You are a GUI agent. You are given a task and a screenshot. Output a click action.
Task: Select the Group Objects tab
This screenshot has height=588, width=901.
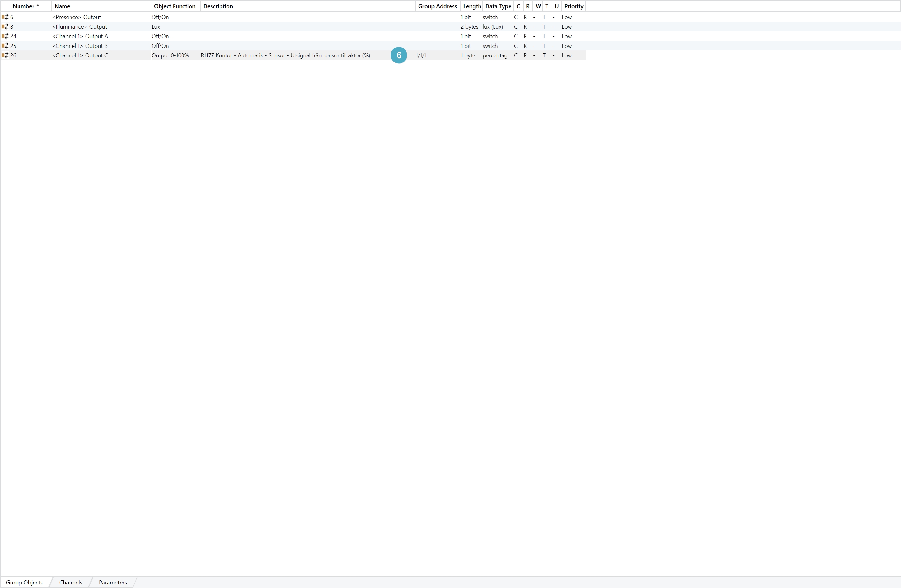[x=24, y=582]
